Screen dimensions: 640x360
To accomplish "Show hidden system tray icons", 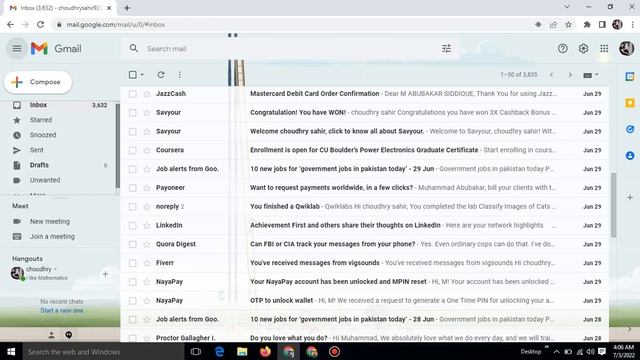I will pos(556,351).
